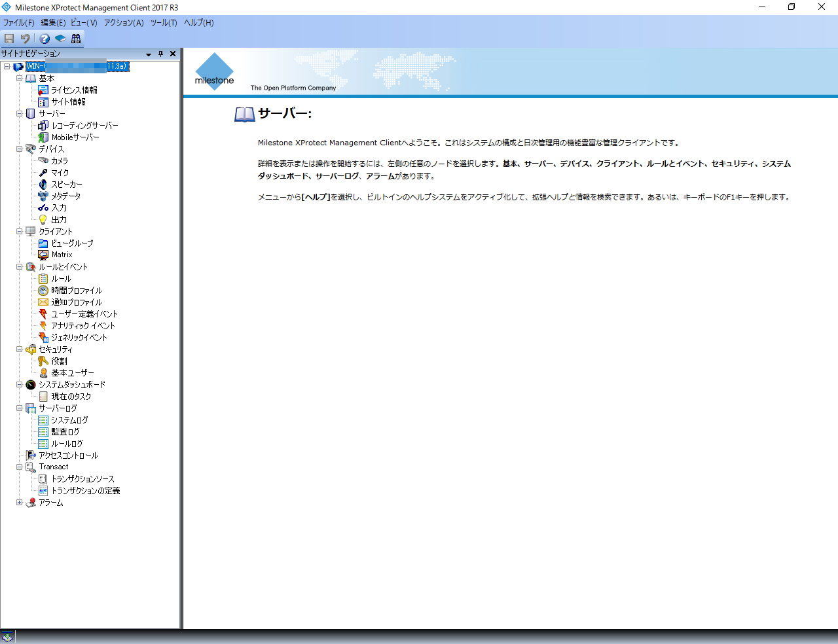
Task: Collapse the クライアント tree node
Action: (x=20, y=231)
